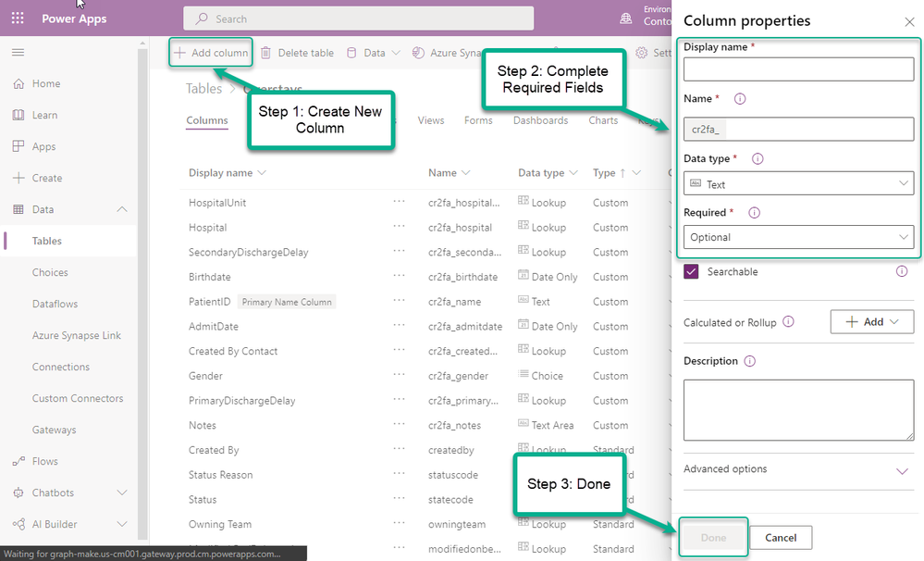Open the Calculated or Rollup Add dropdown
This screenshot has width=924, height=561.
coord(872,322)
